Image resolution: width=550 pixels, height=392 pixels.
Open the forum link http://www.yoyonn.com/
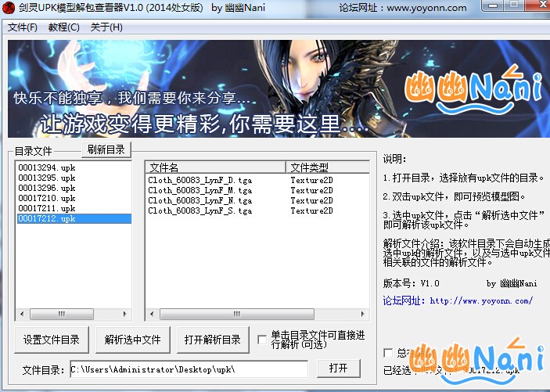pos(481,300)
